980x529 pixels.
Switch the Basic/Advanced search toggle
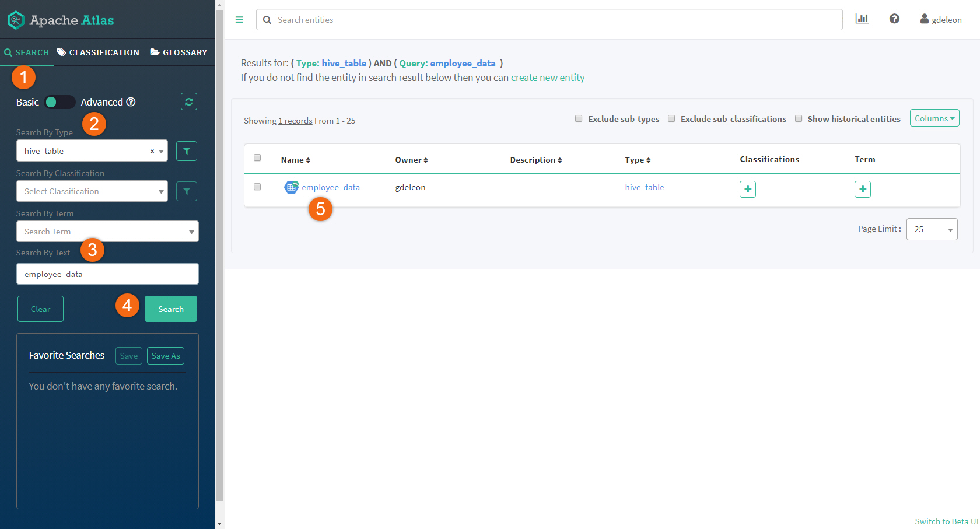click(x=60, y=102)
